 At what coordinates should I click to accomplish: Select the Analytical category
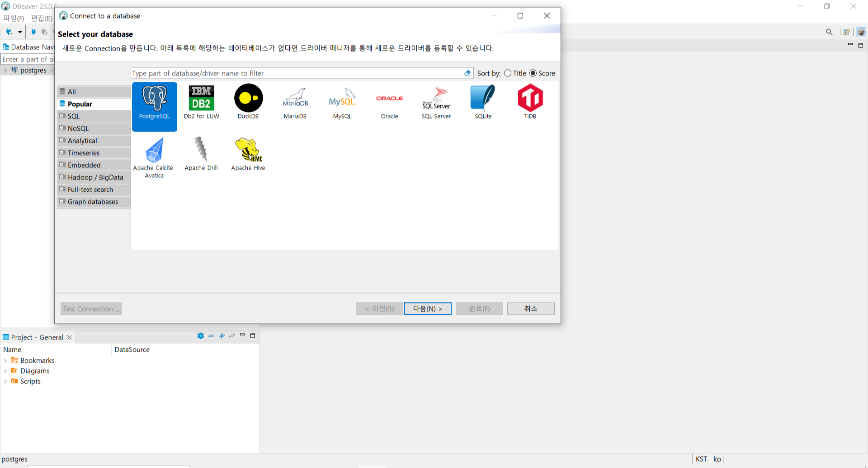tap(94, 141)
